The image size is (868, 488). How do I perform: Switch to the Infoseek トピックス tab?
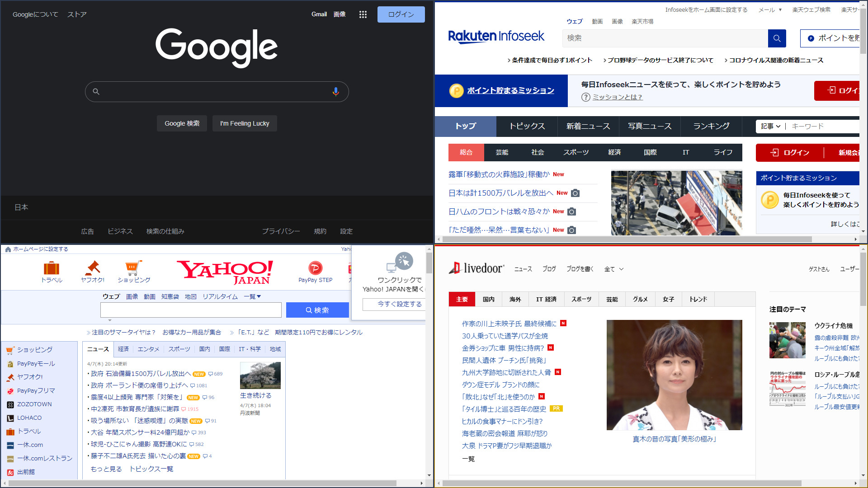(527, 127)
